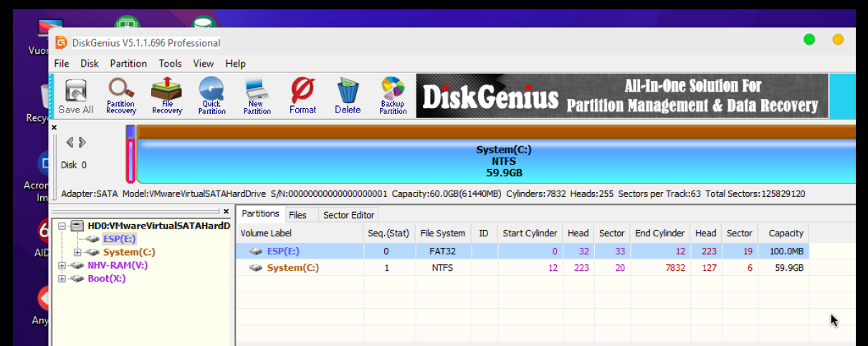This screenshot has width=868, height=346.
Task: Open the Backup Partition tool
Action: pyautogui.click(x=393, y=96)
